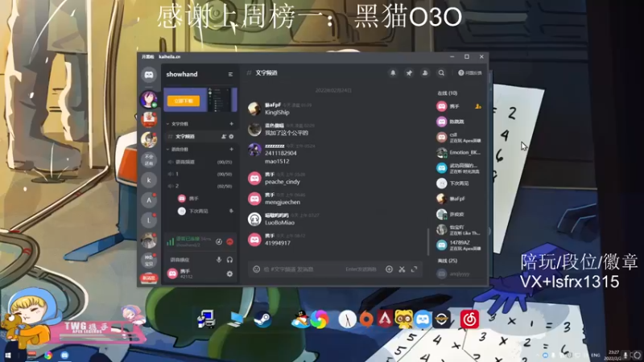The image size is (644, 362).
Task: Open the 文字频道 channel settings gear
Action: pyautogui.click(x=231, y=136)
